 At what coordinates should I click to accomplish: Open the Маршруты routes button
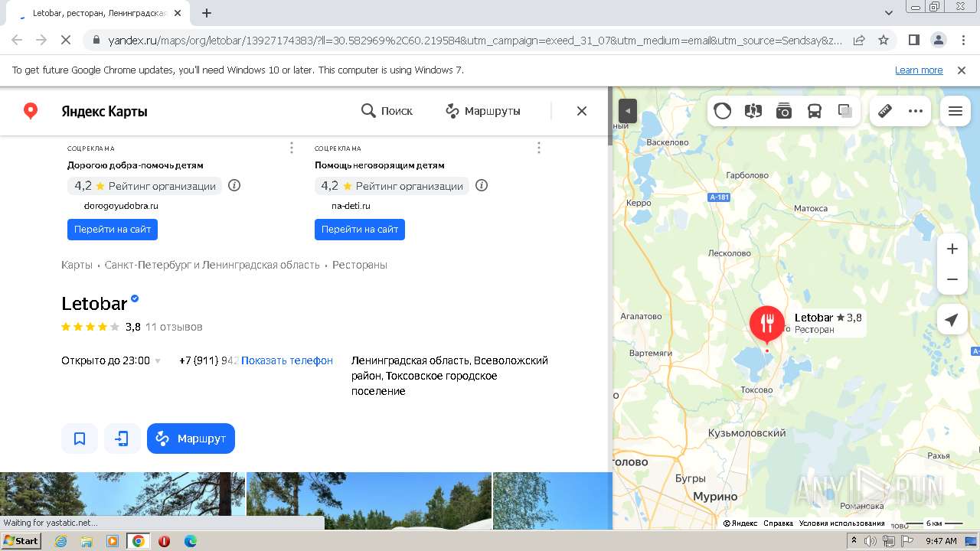point(483,111)
